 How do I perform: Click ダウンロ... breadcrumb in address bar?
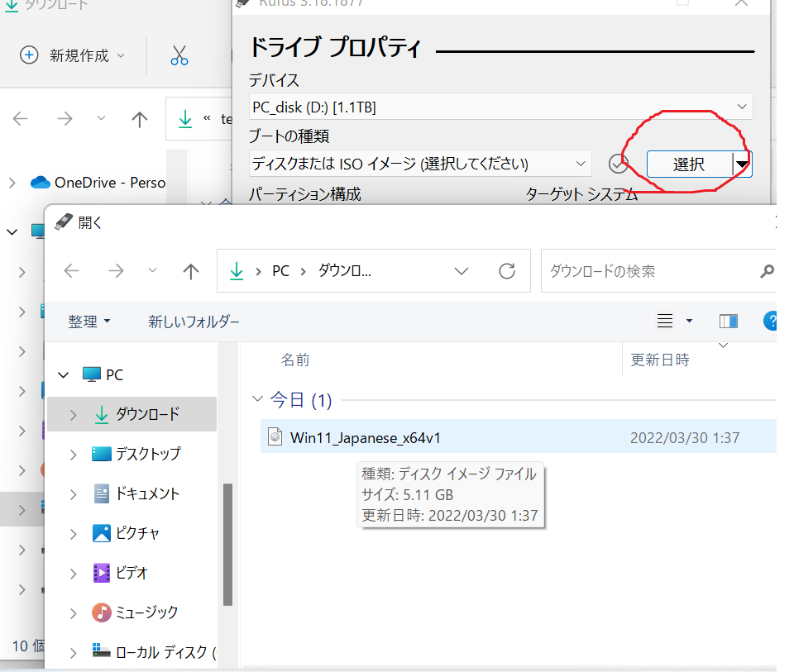click(x=344, y=271)
